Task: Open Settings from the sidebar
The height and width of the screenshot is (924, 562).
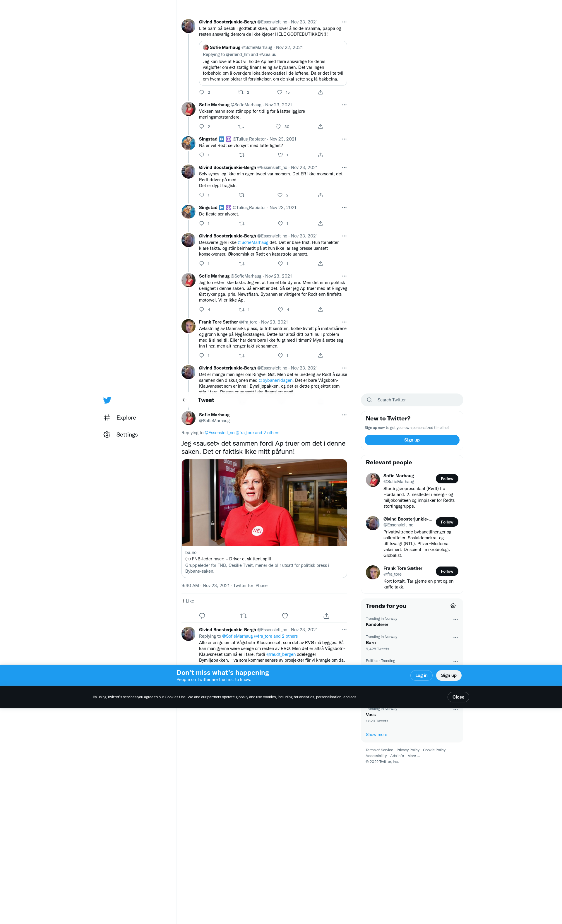Action: tap(121, 434)
